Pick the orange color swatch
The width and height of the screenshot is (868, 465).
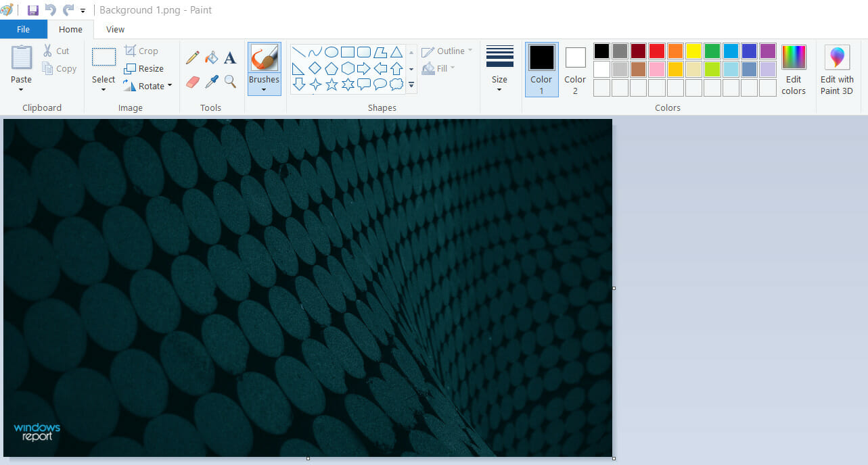point(675,51)
